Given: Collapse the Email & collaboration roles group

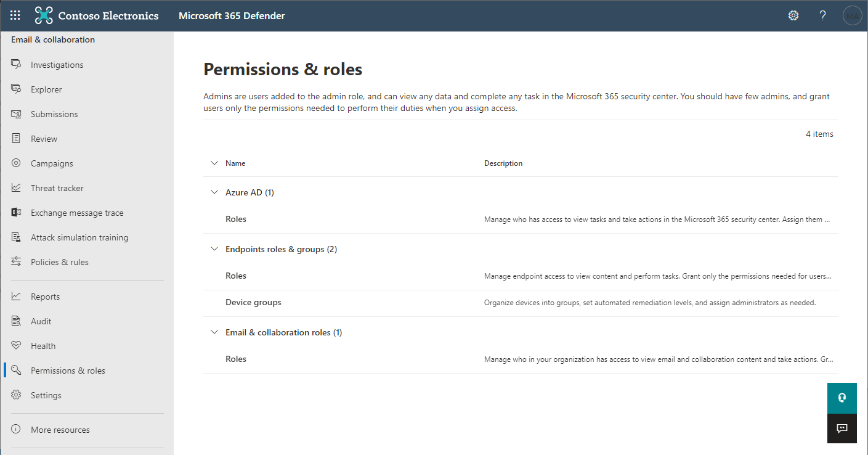Looking at the screenshot, I should (x=214, y=332).
